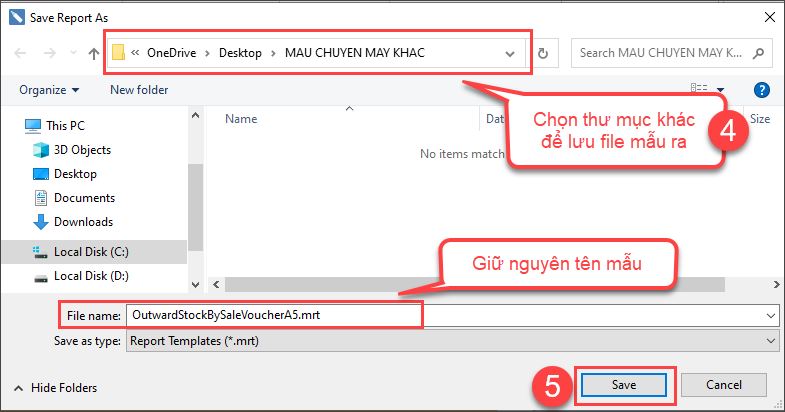Open the Organize dropdown menu

point(49,90)
